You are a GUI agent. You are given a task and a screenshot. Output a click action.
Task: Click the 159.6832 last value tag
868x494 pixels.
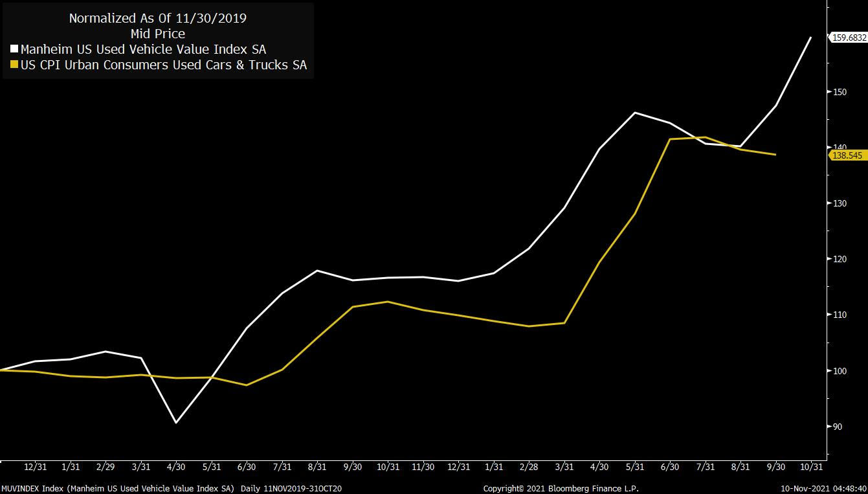point(849,38)
